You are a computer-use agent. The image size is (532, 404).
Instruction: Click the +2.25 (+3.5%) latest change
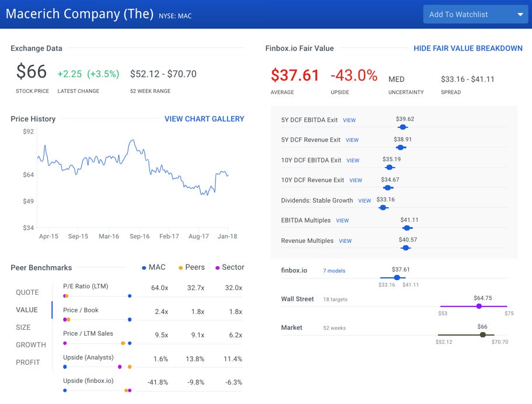pos(88,74)
